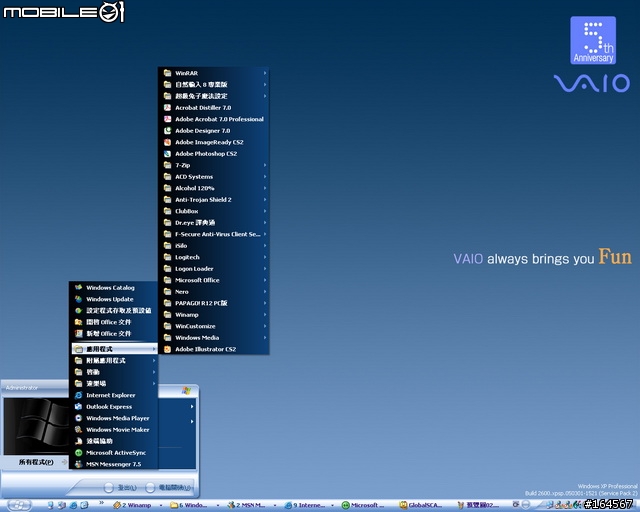Image resolution: width=640 pixels, height=512 pixels.
Task: Click 開啟 Office 文件 (open Office document)
Action: 114,322
